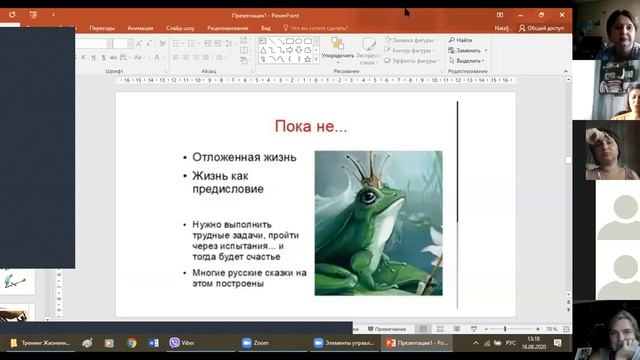
Task: Decrease the list indent level
Action: pyautogui.click(x=208, y=43)
